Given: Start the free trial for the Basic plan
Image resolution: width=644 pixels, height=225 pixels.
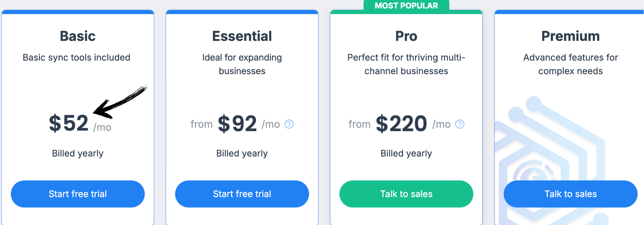Looking at the screenshot, I should pos(78,194).
